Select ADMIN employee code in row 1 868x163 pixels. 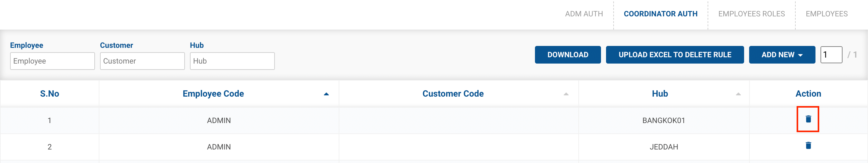pyautogui.click(x=219, y=121)
